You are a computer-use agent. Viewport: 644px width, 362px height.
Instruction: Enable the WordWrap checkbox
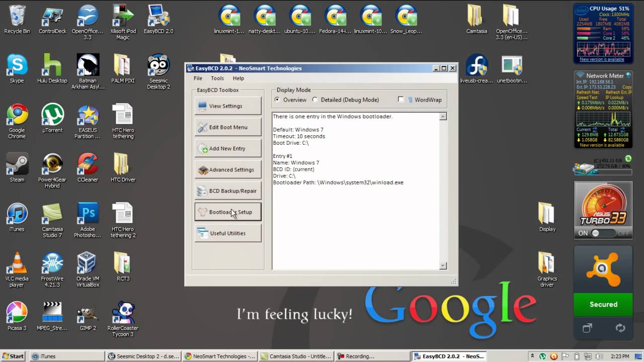(400, 100)
